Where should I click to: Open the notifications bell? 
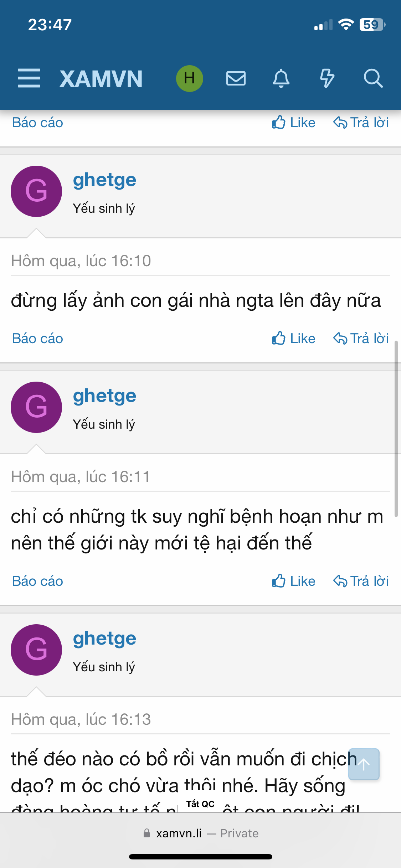pos(281,78)
